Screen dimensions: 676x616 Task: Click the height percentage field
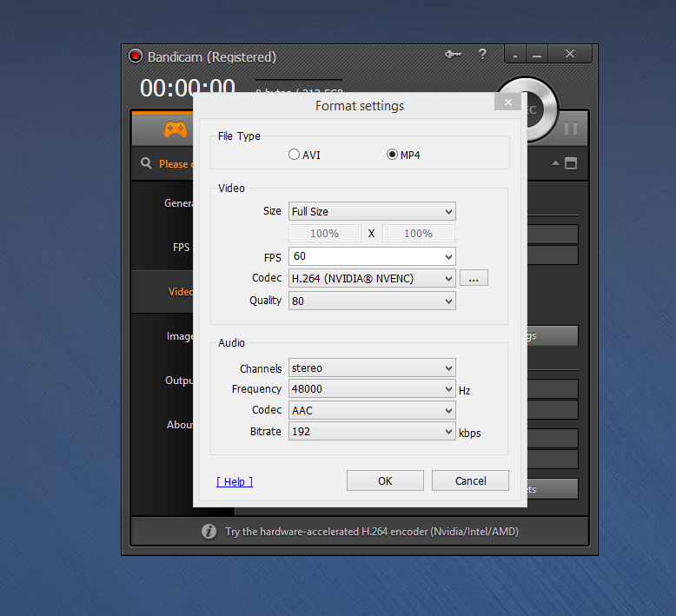tap(418, 233)
